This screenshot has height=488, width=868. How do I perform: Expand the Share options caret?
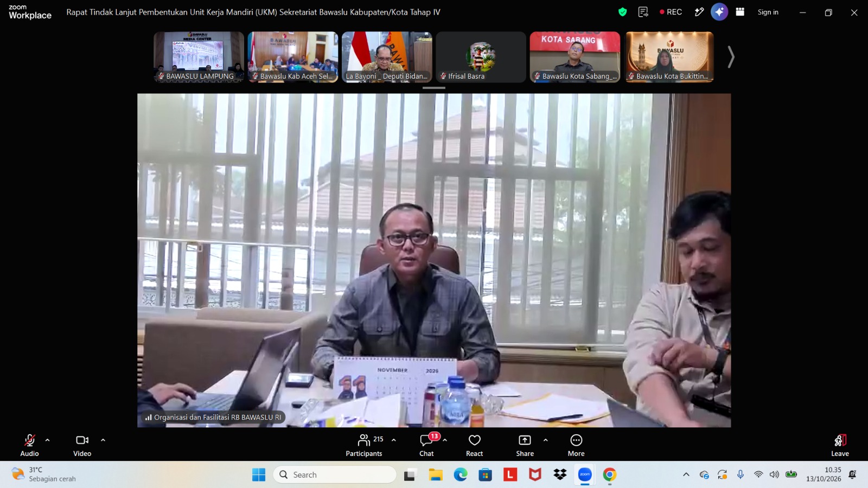click(x=546, y=440)
